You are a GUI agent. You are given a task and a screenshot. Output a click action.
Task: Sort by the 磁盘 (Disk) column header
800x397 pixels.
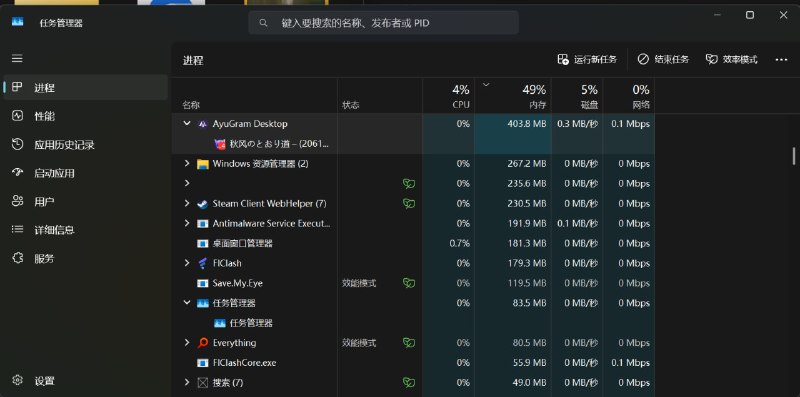point(577,96)
